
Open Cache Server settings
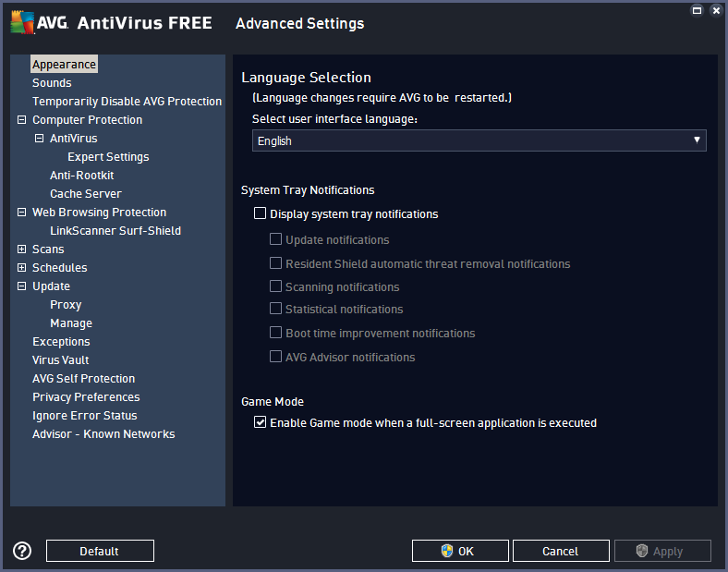coord(86,194)
